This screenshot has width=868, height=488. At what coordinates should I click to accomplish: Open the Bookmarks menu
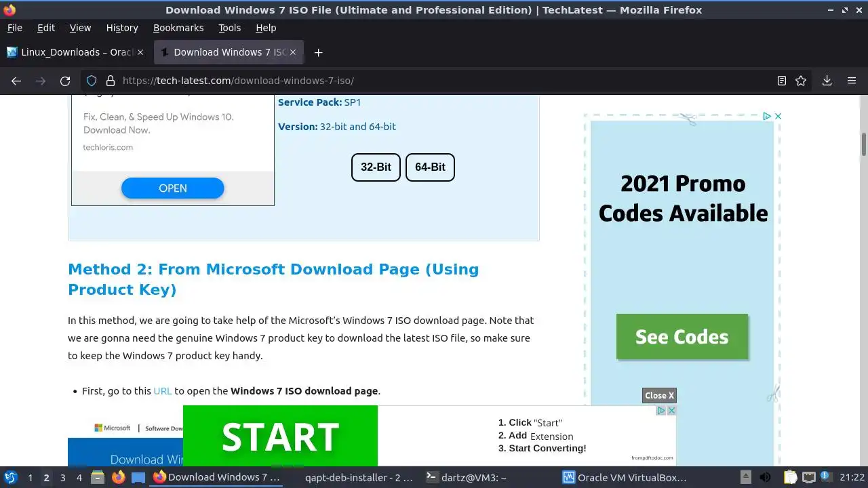click(178, 28)
